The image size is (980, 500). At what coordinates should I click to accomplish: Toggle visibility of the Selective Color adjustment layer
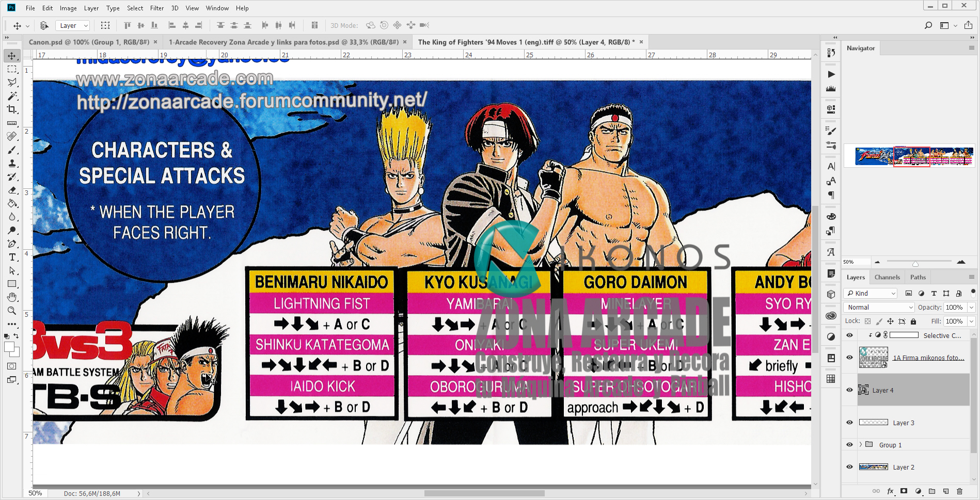[x=849, y=335]
